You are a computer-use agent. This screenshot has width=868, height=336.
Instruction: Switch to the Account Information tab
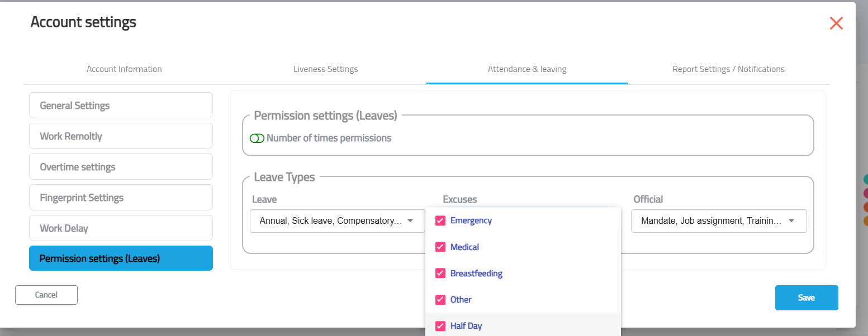(x=124, y=69)
